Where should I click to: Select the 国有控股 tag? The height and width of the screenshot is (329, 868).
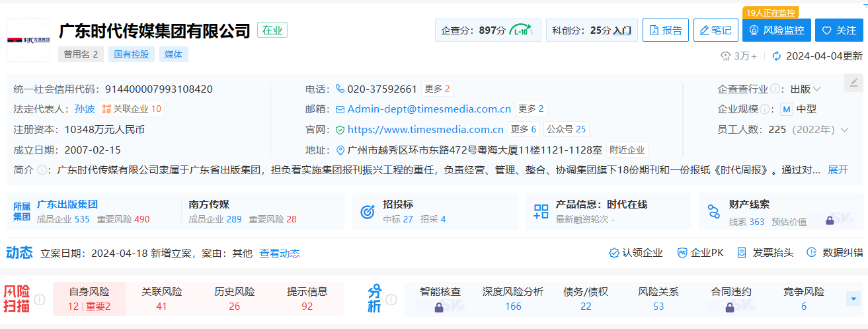(x=132, y=54)
